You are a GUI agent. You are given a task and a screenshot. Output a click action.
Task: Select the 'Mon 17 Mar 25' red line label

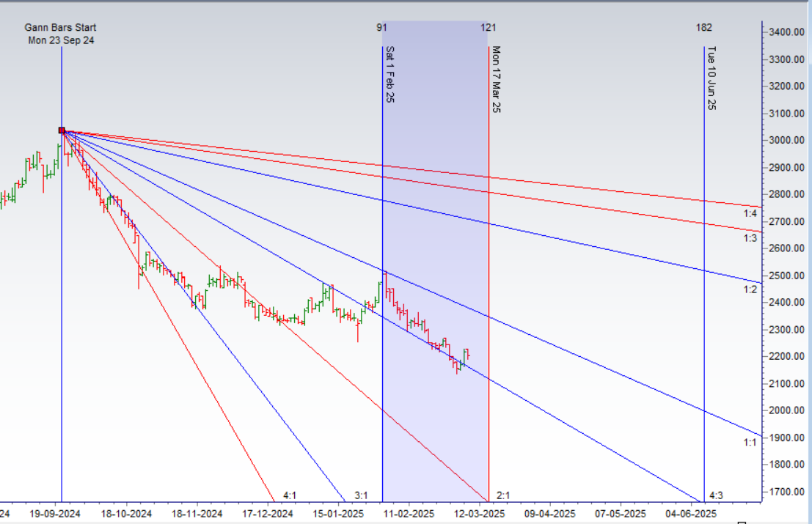point(497,79)
